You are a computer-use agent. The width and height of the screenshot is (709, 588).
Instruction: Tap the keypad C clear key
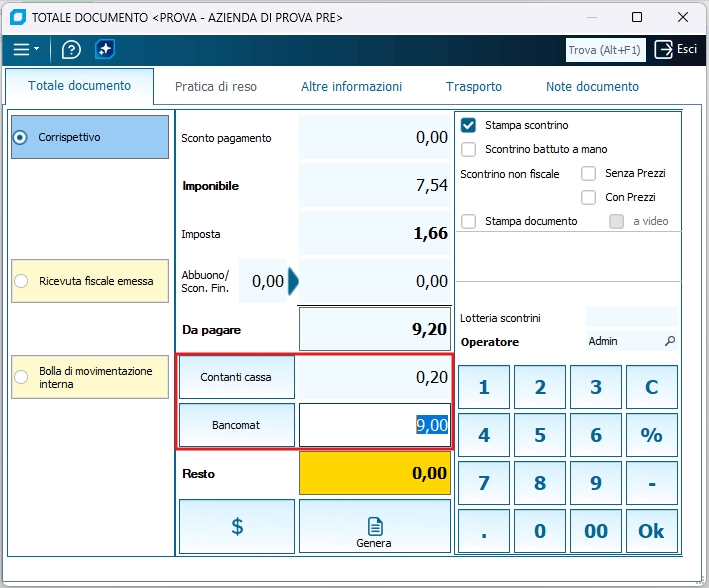(x=652, y=387)
